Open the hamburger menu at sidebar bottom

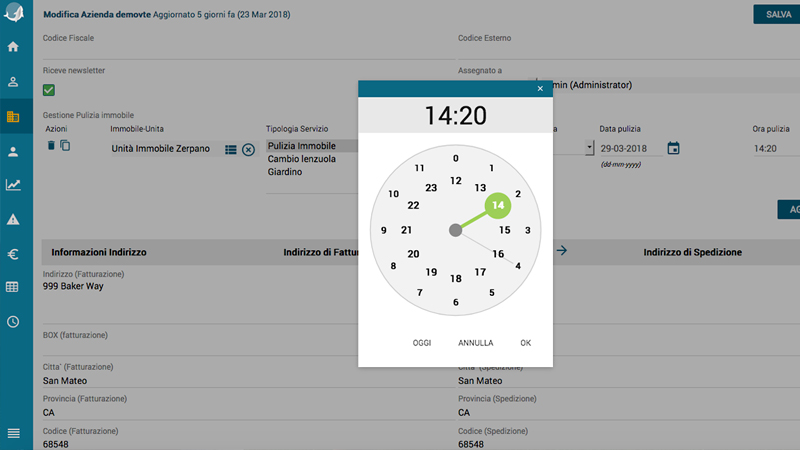pos(13,433)
